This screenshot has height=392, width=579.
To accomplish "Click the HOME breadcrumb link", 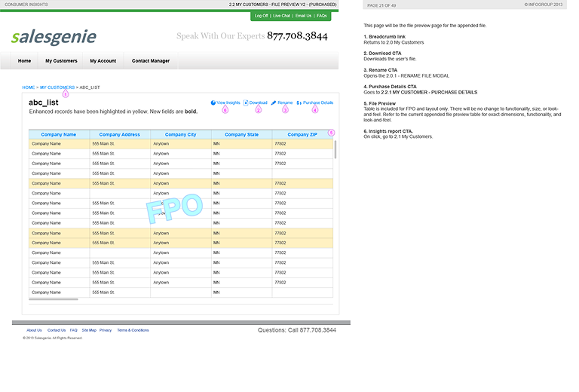I will (x=29, y=87).
